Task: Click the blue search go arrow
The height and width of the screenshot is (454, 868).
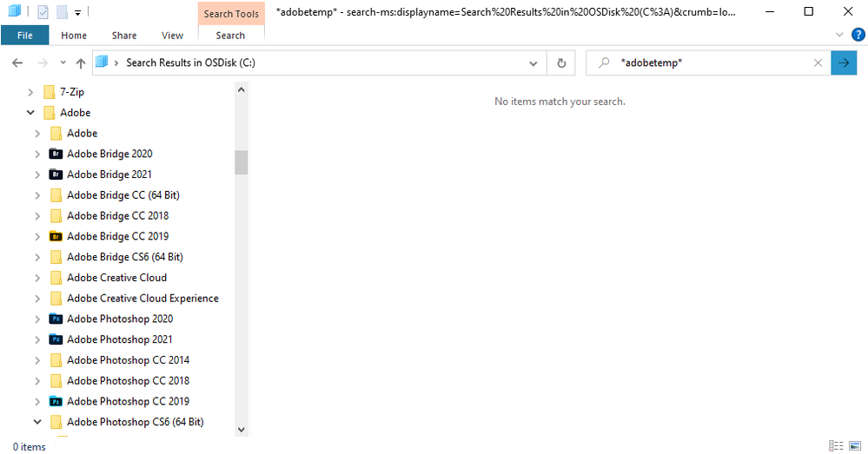Action: click(x=844, y=63)
